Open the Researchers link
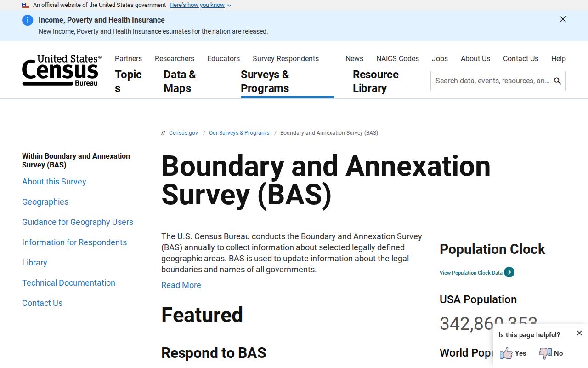Screen dimensions: 588x368 (175, 58)
